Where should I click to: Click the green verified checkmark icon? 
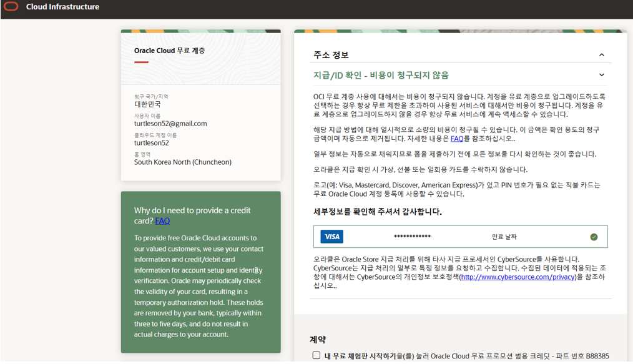[x=594, y=237]
